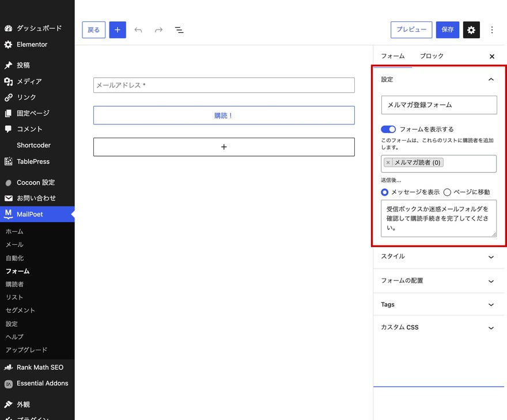The image size is (507, 420).
Task: Click the blue plus add-block button
Action: pyautogui.click(x=118, y=30)
